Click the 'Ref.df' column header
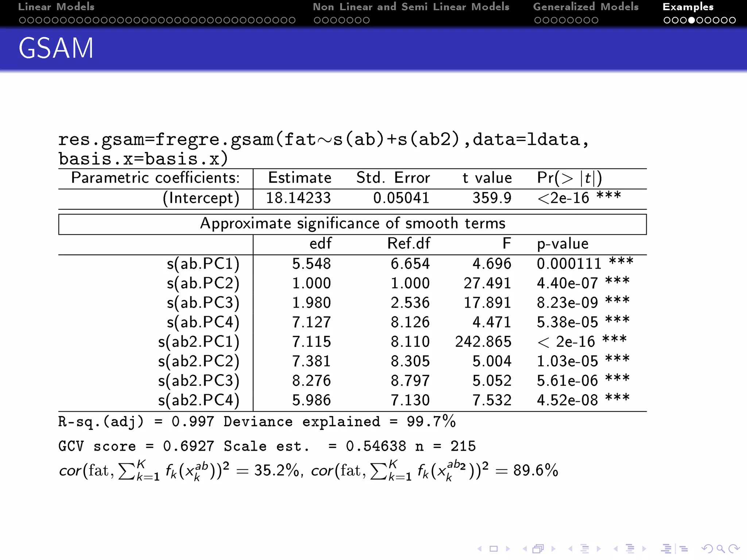This screenshot has width=747, height=560. pyautogui.click(x=409, y=244)
